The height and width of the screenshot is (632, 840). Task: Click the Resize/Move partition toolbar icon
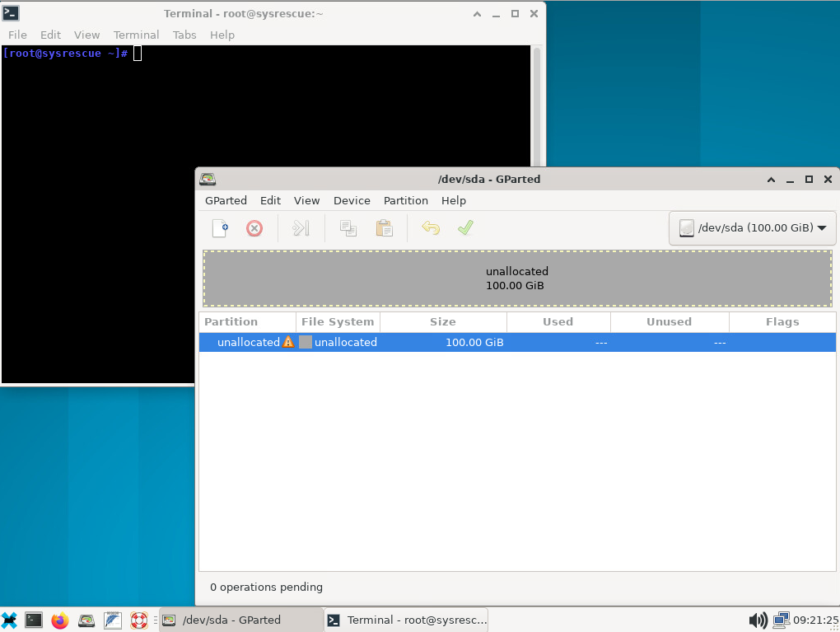pyautogui.click(x=301, y=228)
